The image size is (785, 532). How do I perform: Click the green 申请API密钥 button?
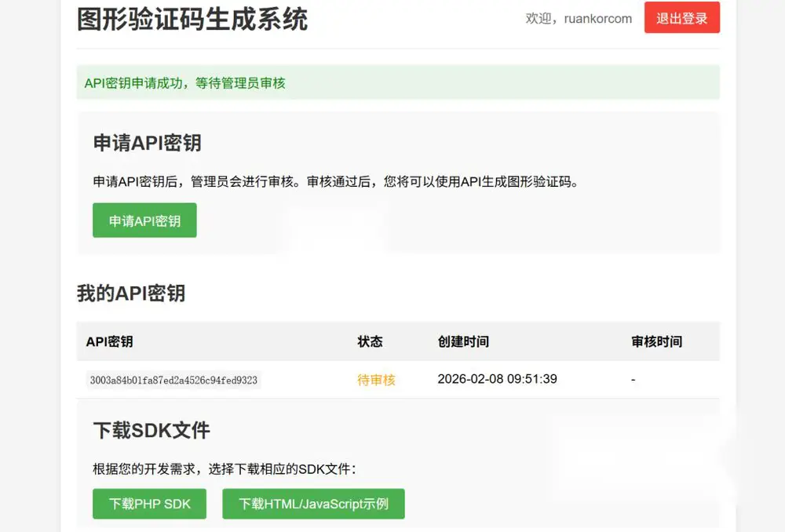[x=144, y=220]
